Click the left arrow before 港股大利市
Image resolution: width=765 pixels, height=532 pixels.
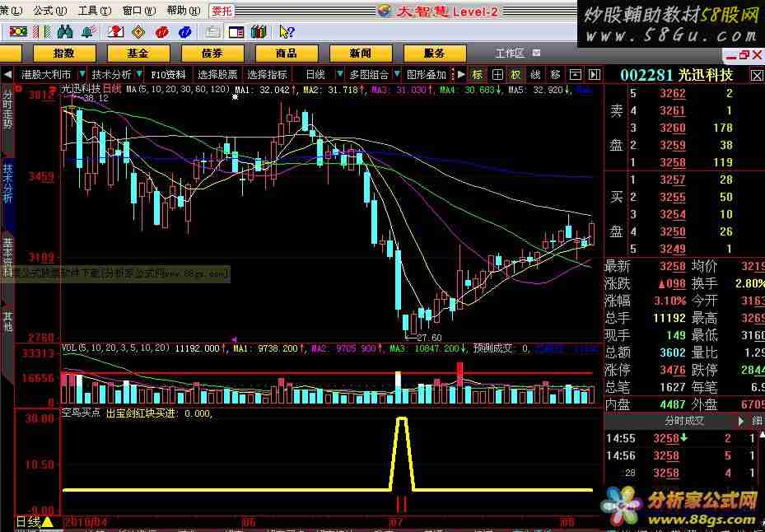tap(7, 75)
